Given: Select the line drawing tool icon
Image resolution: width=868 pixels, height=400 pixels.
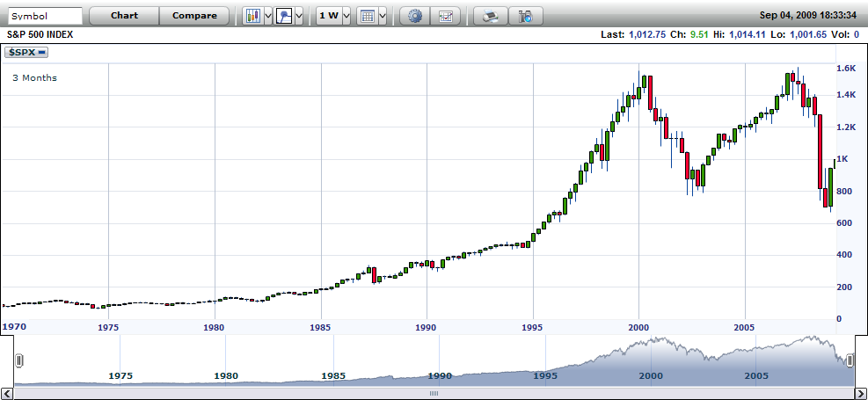Looking at the screenshot, I should tap(284, 16).
